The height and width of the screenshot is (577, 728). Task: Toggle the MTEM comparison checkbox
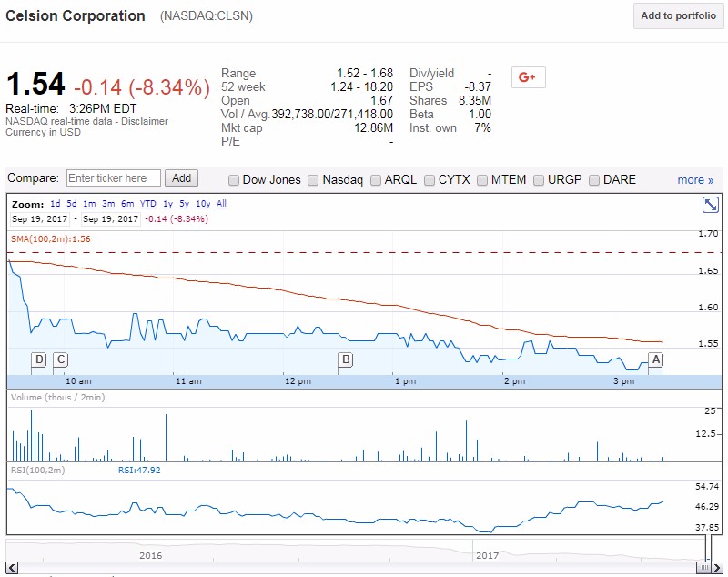(x=482, y=180)
